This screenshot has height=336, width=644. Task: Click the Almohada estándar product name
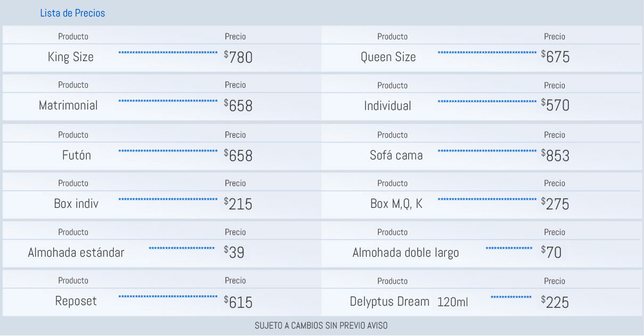76,253
